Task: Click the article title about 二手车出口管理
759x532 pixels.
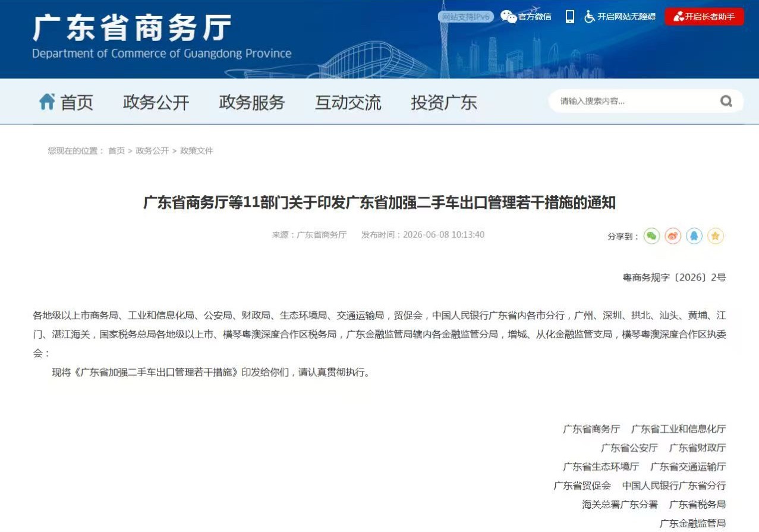Action: click(x=379, y=203)
